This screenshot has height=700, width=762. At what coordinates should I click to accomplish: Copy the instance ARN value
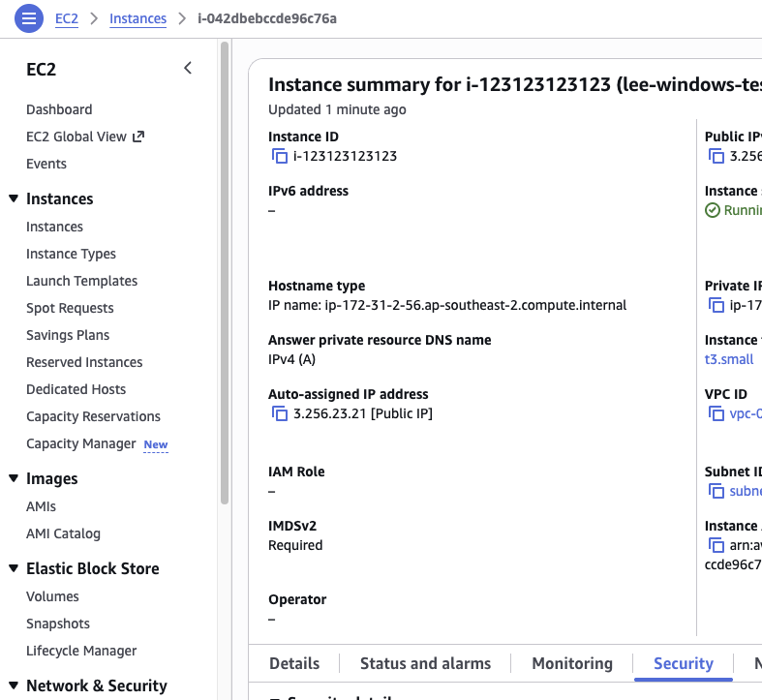716,545
